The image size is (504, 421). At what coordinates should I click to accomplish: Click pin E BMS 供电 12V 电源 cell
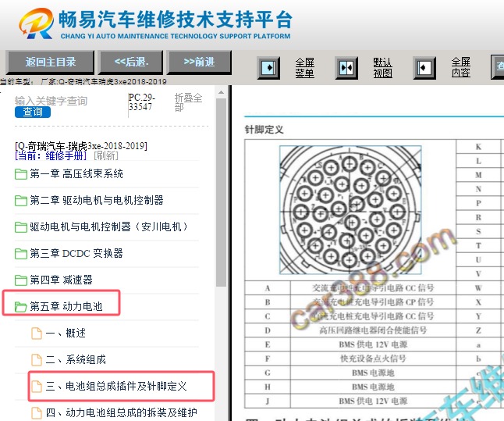(x=373, y=344)
